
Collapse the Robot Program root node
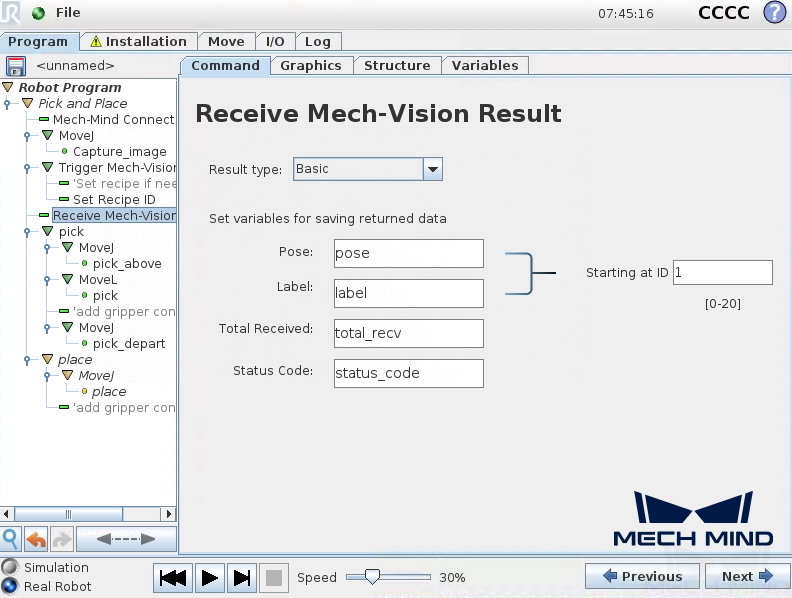click(x=8, y=87)
